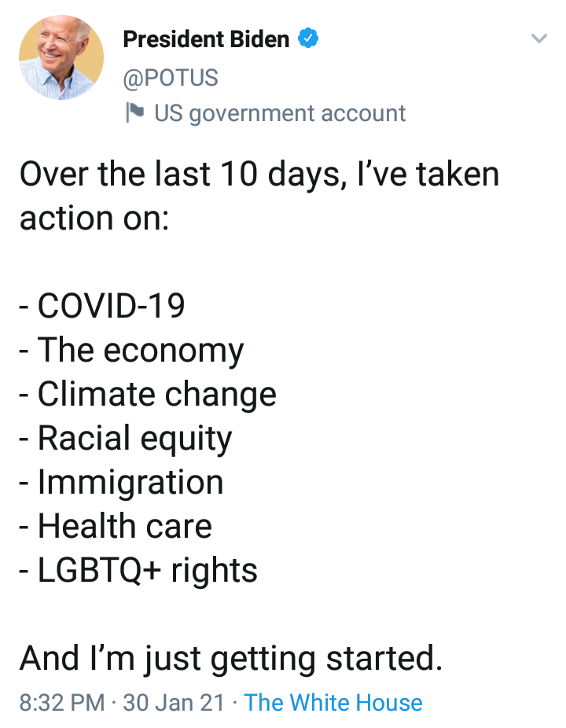Open the profile avatar photo
The image size is (566, 728).
pyautogui.click(x=61, y=57)
